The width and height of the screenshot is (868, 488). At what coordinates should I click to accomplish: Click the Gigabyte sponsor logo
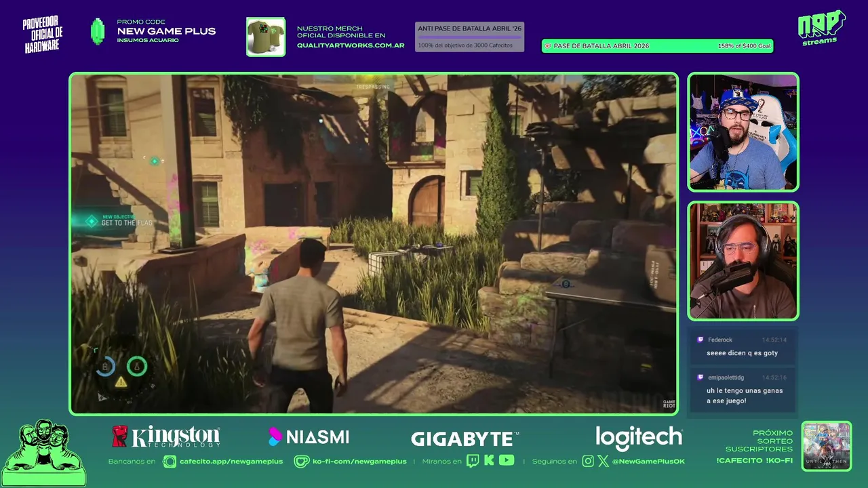pos(465,439)
